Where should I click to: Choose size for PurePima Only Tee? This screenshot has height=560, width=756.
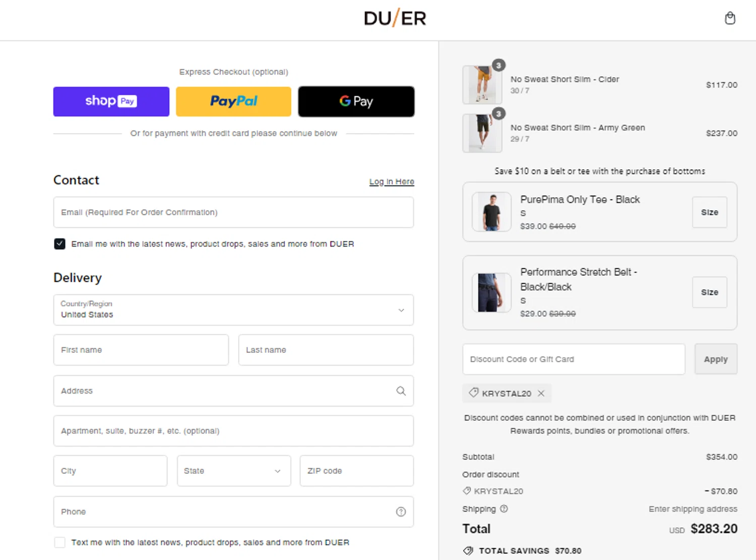click(x=710, y=212)
